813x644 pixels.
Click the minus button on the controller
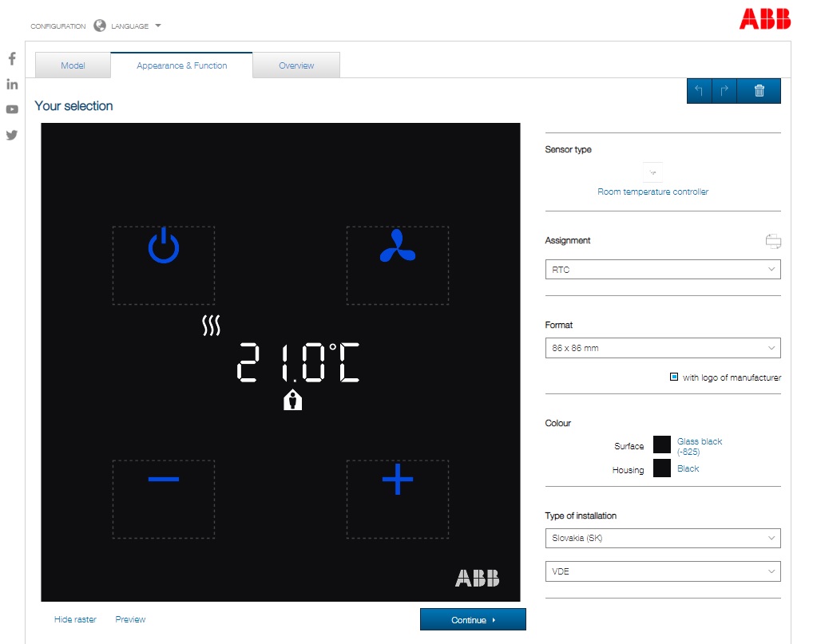pyautogui.click(x=163, y=479)
